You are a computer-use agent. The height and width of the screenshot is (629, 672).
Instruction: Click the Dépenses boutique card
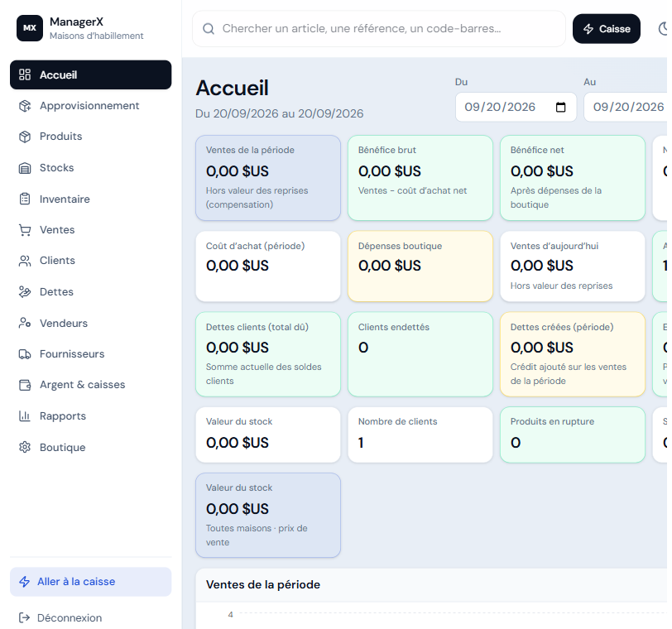point(420,266)
